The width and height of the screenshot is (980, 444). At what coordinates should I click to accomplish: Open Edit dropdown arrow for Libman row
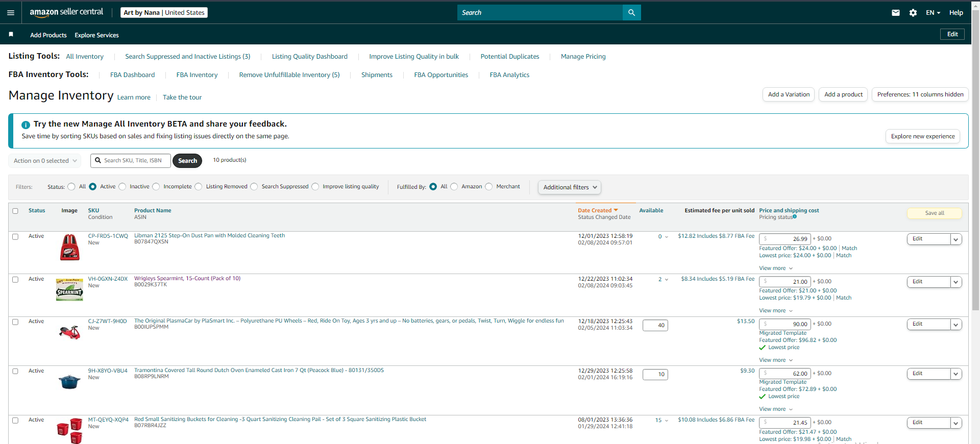pos(956,239)
